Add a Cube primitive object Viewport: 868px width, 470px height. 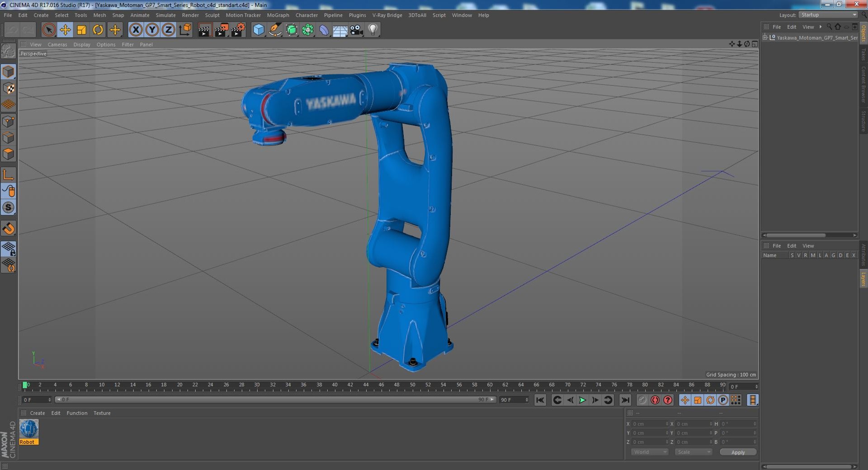(259, 30)
